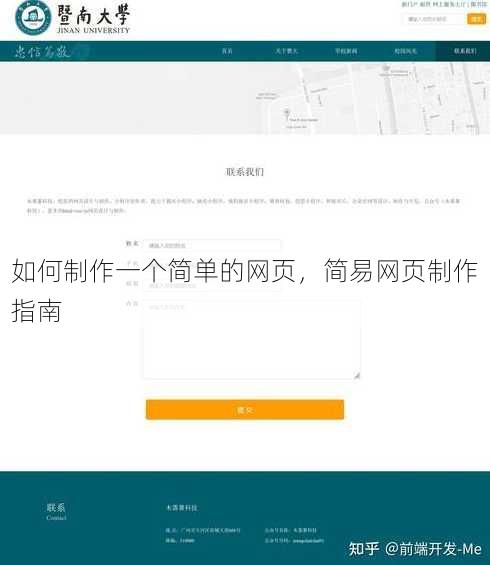Click the location pin on the map

point(287,114)
